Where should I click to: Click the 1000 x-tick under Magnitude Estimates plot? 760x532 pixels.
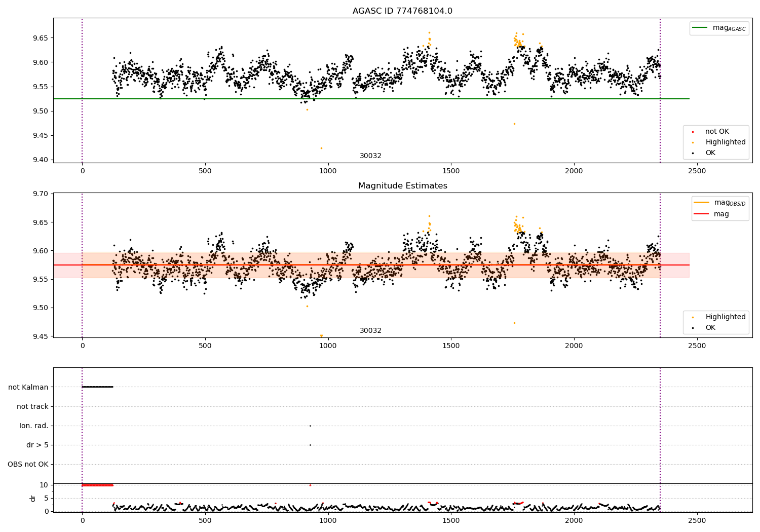[328, 346]
